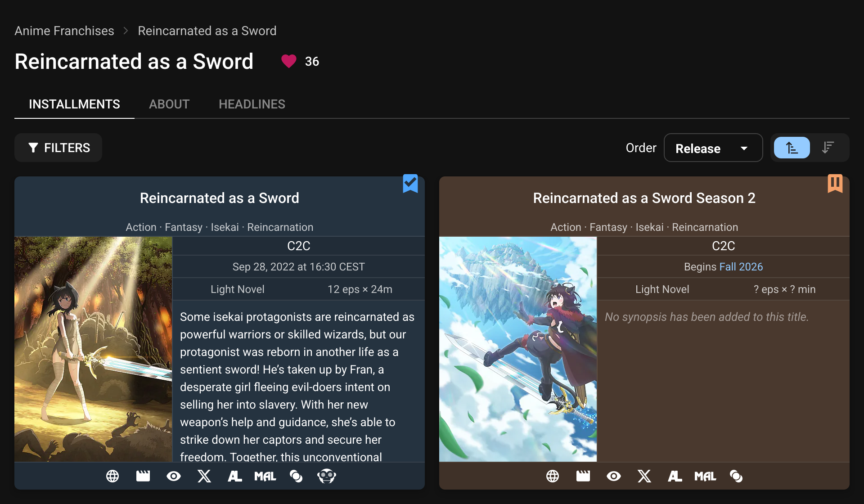Click the '? eps × ? min' text
This screenshot has width=864, height=504.
pyautogui.click(x=785, y=289)
